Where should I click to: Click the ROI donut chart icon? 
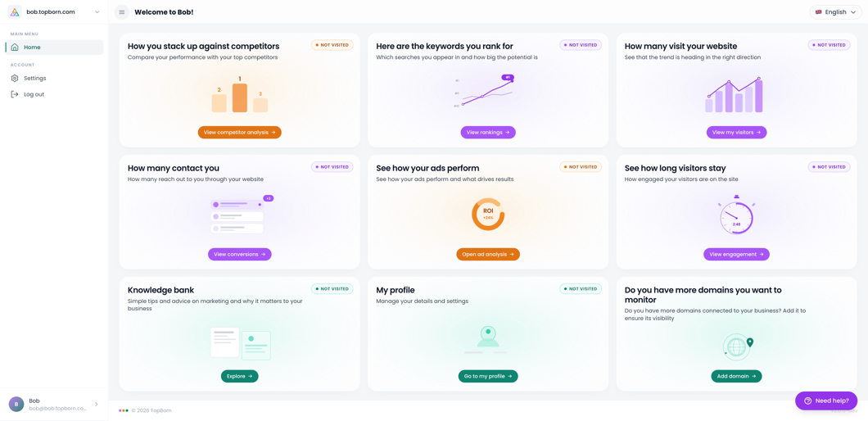click(488, 215)
